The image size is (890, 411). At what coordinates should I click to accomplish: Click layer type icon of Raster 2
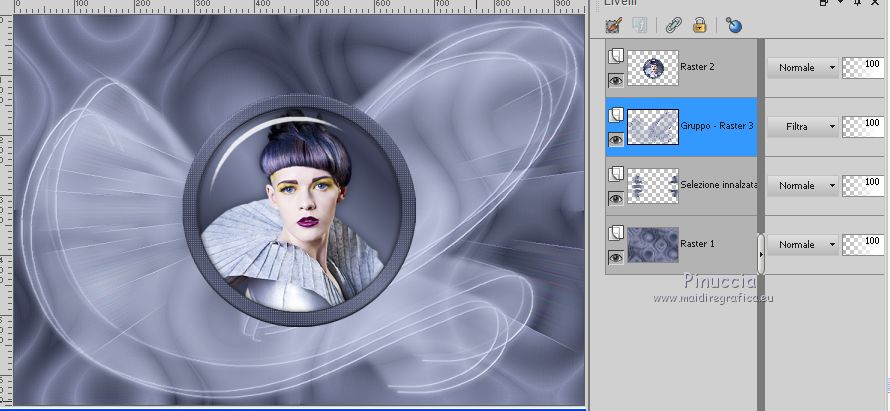616,56
